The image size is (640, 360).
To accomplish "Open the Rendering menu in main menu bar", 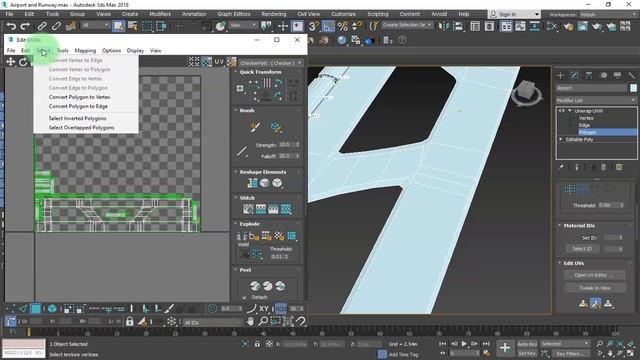I will click(273, 14).
